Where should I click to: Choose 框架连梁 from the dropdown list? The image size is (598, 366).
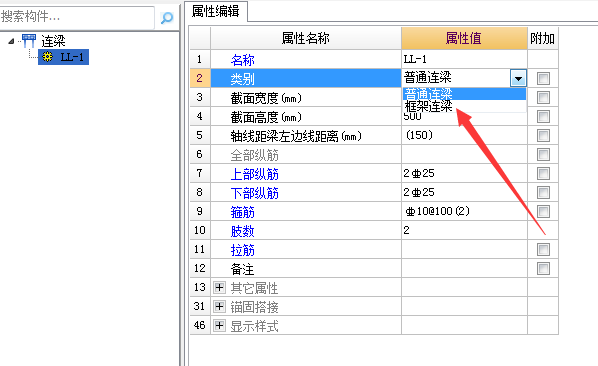(x=465, y=106)
